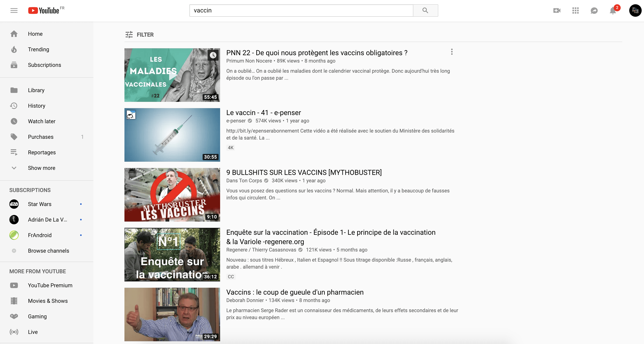Play the pharmacien thumbs-up thumbnail
This screenshot has height=344, width=644.
click(x=172, y=314)
